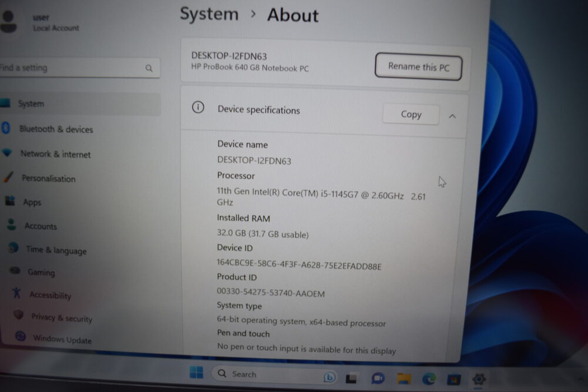Open Microsoft Store from the taskbar
Image resolution: width=588 pixels, height=392 pixels.
pyautogui.click(x=454, y=380)
